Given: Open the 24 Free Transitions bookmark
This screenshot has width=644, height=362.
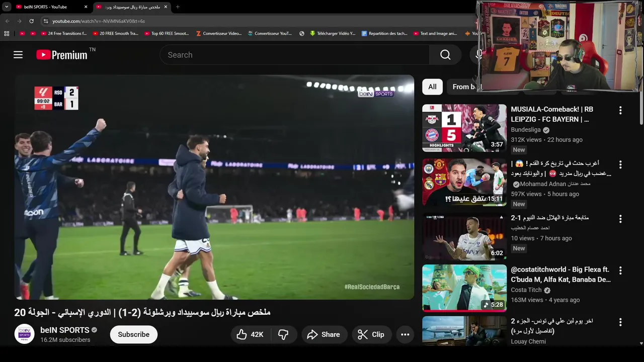Looking at the screenshot, I should (63, 34).
